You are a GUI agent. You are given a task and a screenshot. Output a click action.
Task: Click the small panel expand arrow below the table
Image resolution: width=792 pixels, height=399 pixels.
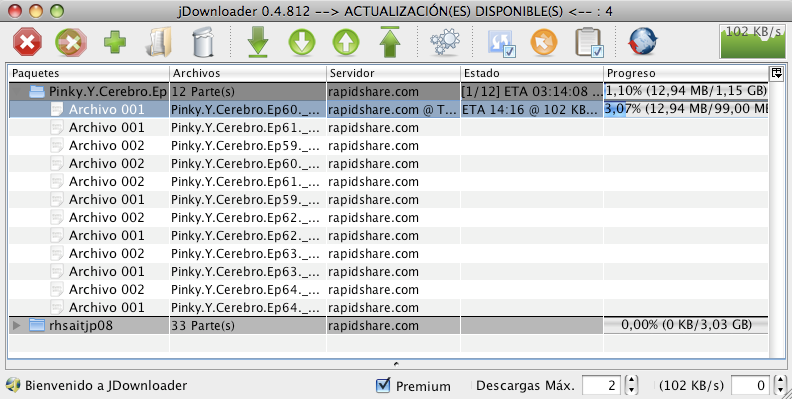pos(396,364)
